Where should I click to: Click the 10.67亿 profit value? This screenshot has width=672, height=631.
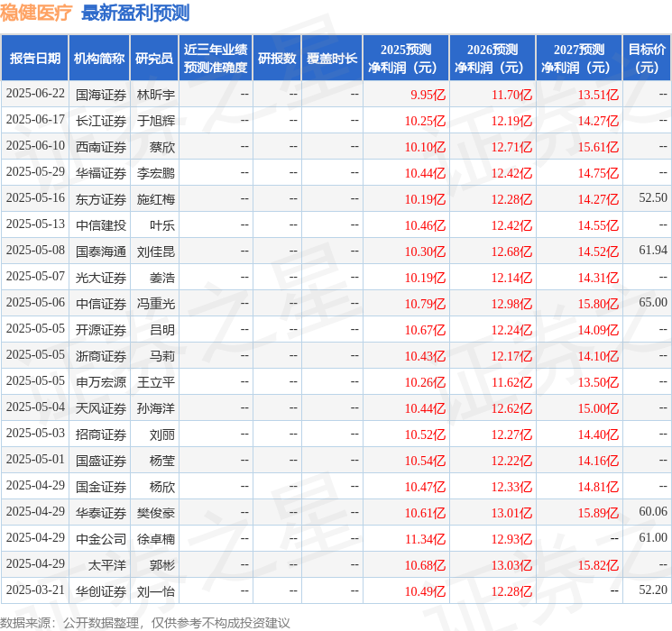pyautogui.click(x=425, y=330)
